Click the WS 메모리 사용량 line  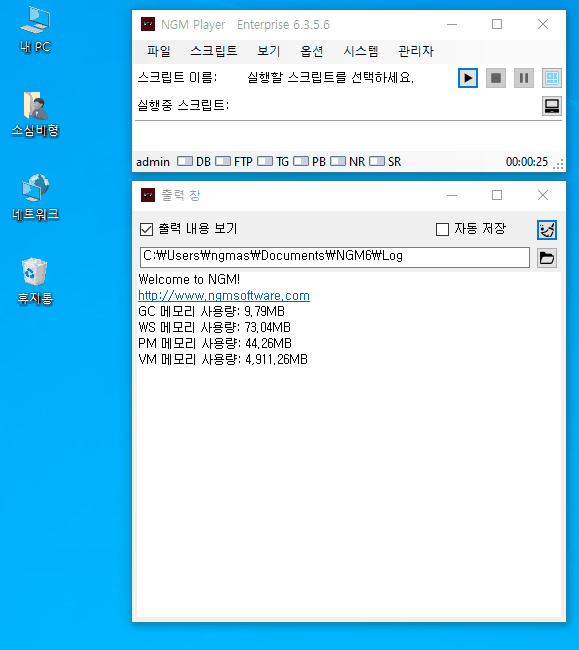tap(214, 327)
